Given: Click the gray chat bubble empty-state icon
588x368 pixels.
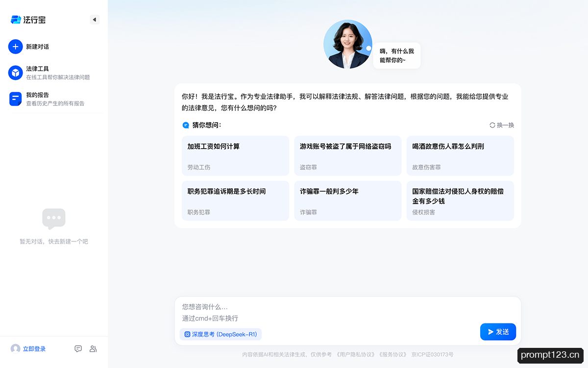Looking at the screenshot, I should pos(54,219).
